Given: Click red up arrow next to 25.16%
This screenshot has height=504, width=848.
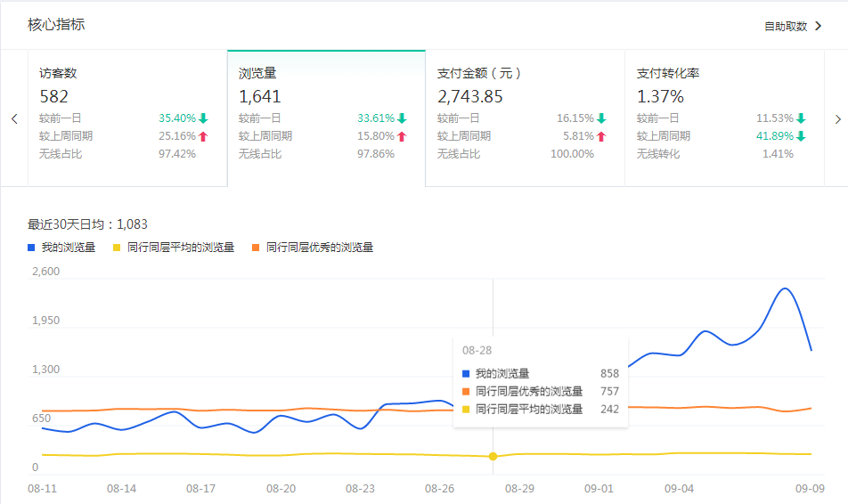Looking at the screenshot, I should pyautogui.click(x=203, y=136).
